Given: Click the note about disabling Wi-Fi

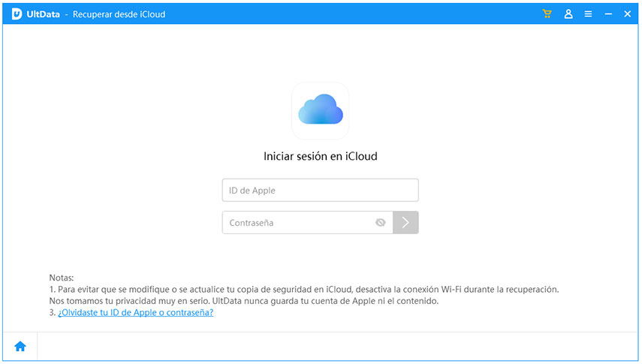Looking at the screenshot, I should pyautogui.click(x=304, y=289).
